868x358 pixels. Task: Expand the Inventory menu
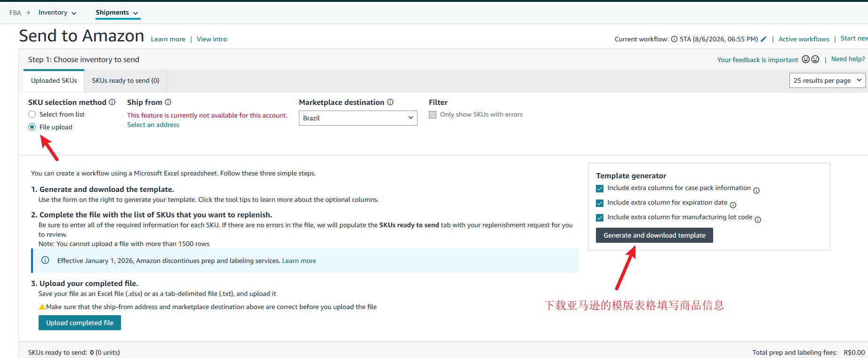[57, 13]
